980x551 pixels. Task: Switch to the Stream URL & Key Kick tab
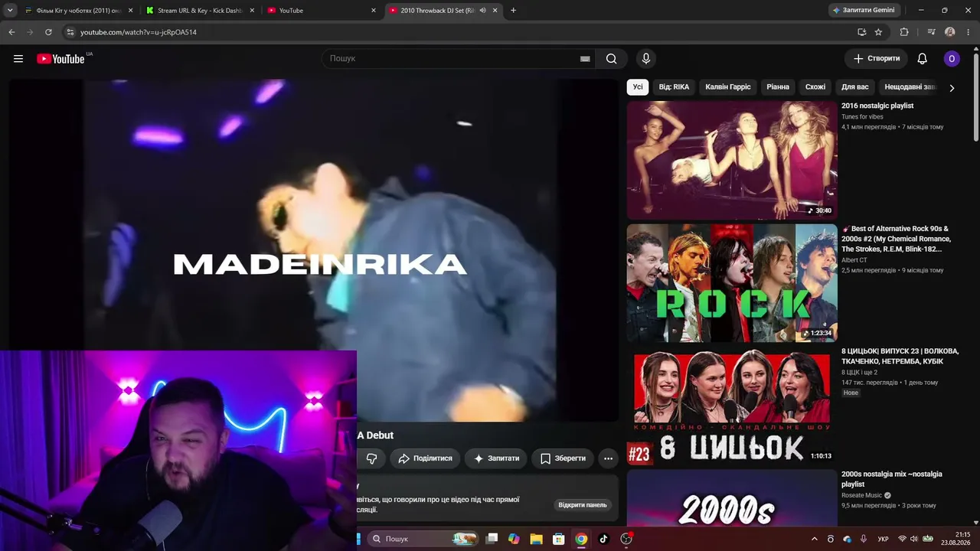[200, 10]
